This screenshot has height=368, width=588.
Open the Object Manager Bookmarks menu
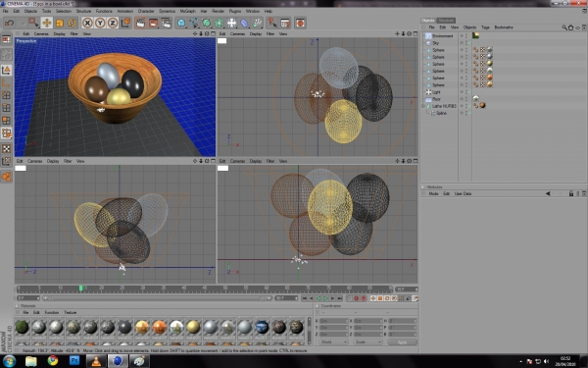(x=504, y=27)
